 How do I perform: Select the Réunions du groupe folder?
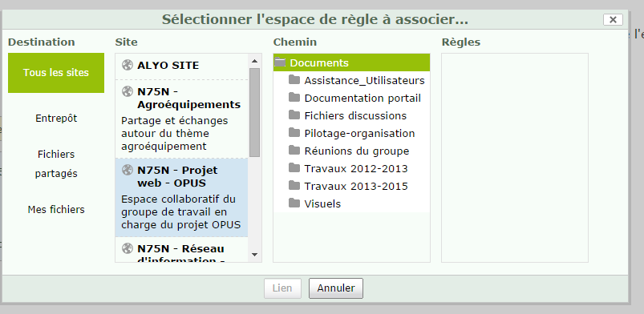tap(351, 151)
